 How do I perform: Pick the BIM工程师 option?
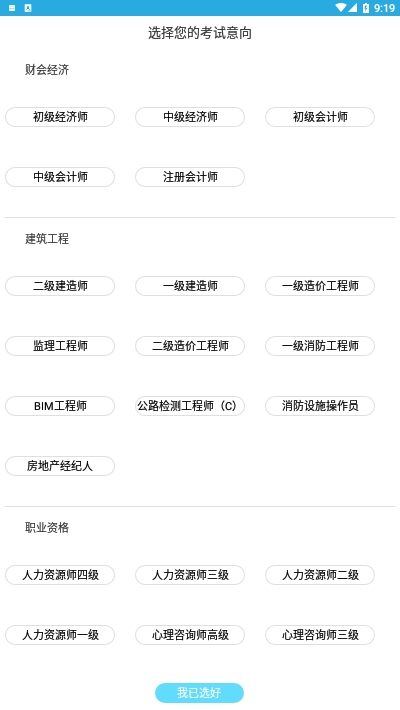60,406
